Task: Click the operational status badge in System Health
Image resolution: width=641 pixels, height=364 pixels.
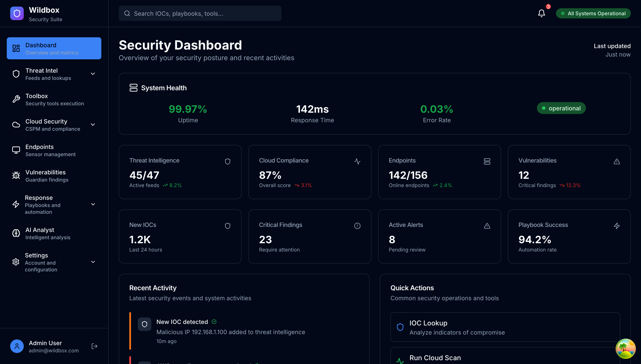Action: click(561, 108)
